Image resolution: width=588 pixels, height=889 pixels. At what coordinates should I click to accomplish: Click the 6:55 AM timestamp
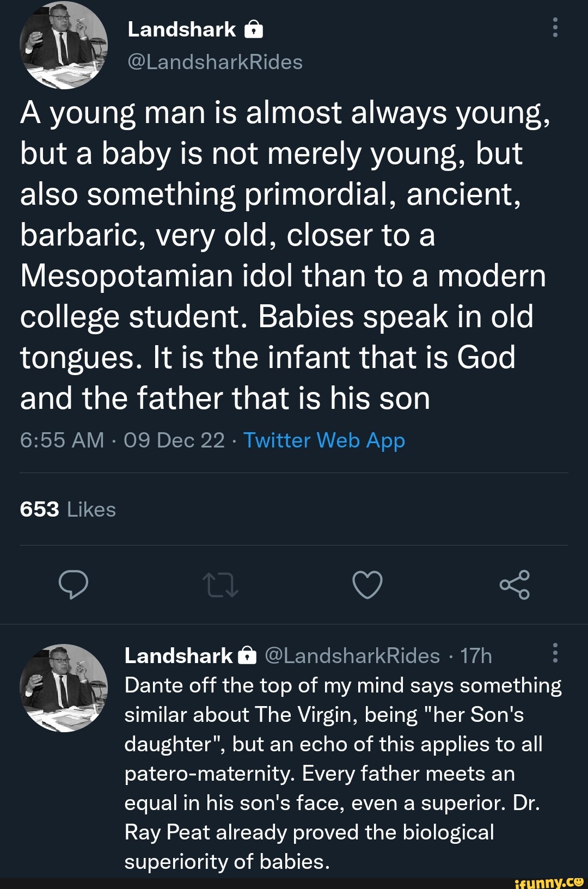point(62,440)
